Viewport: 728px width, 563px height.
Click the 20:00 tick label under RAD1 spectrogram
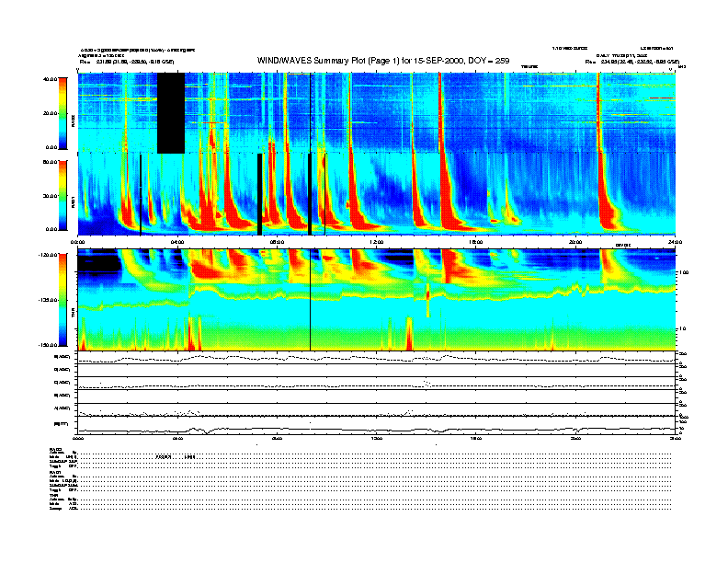575,242
